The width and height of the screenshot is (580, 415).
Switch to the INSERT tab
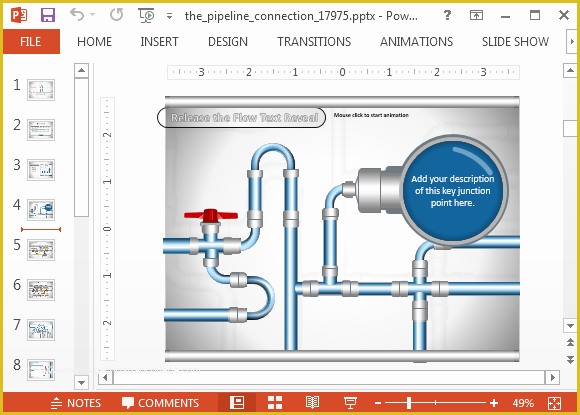159,41
